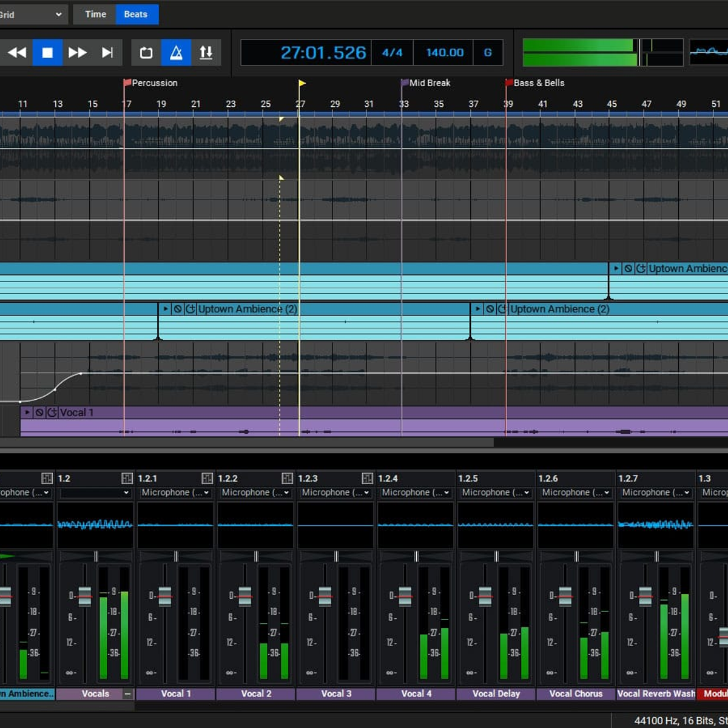The height and width of the screenshot is (728, 728).
Task: Click the Rewind transport button
Action: pyautogui.click(x=17, y=53)
